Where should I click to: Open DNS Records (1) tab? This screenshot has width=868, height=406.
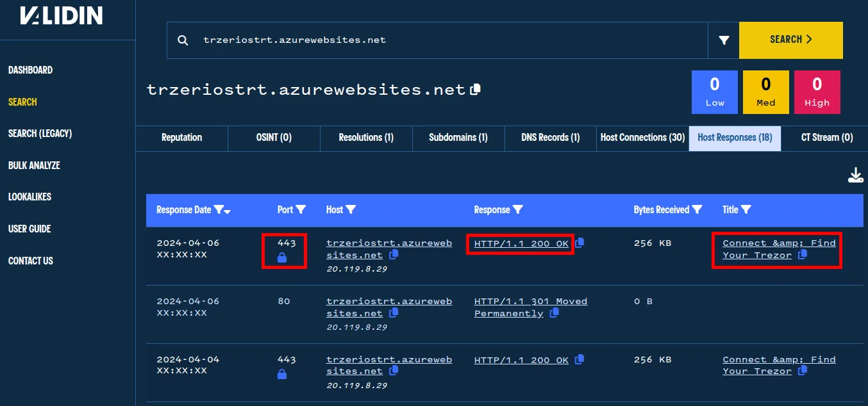tap(551, 138)
